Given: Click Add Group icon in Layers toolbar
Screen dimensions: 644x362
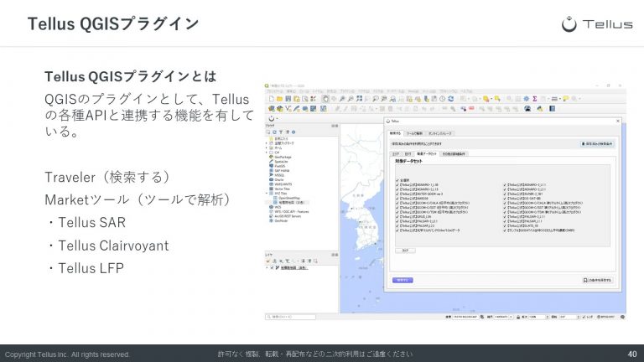Looking at the screenshot, I should (x=275, y=261).
